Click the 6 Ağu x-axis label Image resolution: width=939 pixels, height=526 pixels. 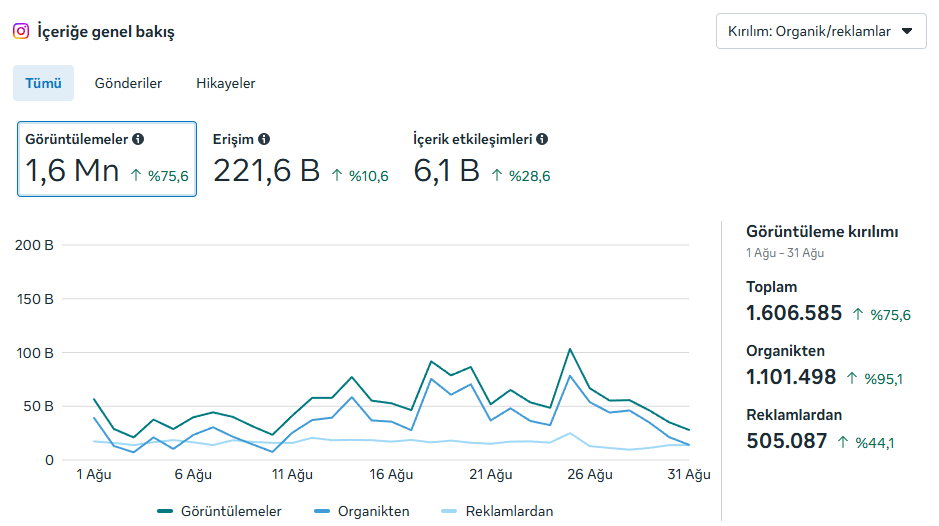[x=193, y=474]
